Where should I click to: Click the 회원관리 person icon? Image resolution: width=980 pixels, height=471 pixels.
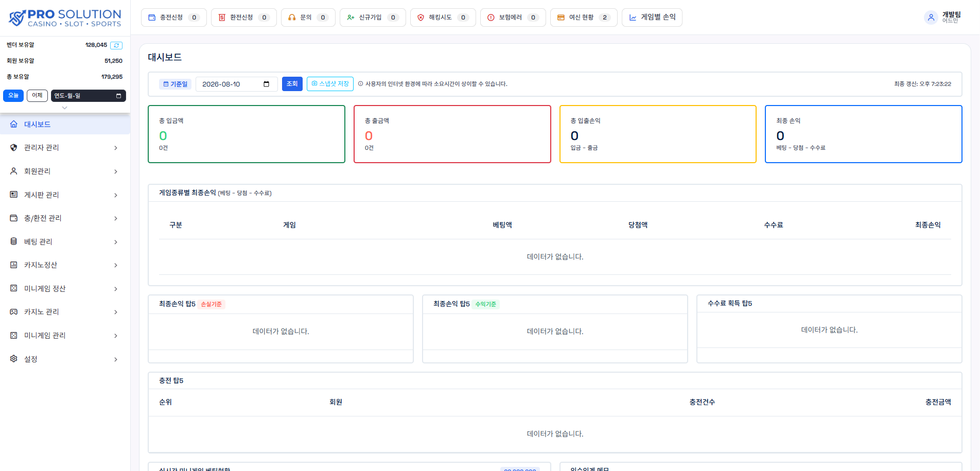click(14, 171)
